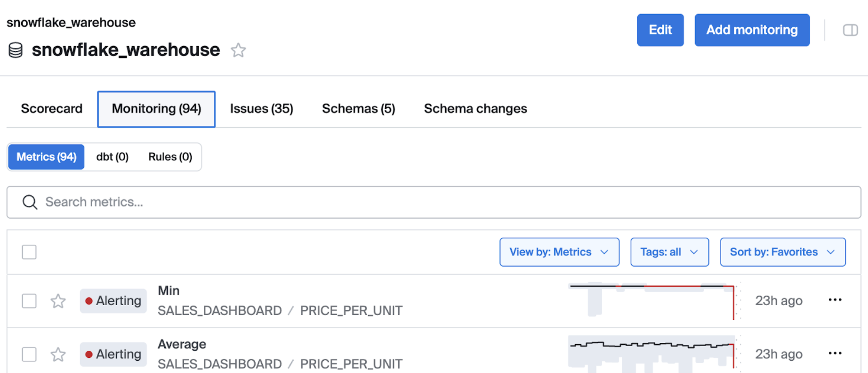
Task: Open the Schemas (5) tab
Action: [358, 109]
